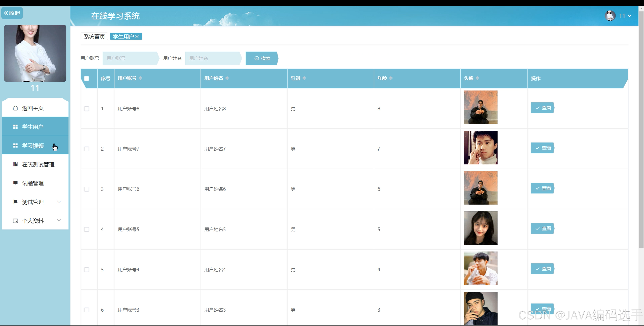Open the user 11 dropdown in the top right
This screenshot has width=644, height=326.
point(625,16)
